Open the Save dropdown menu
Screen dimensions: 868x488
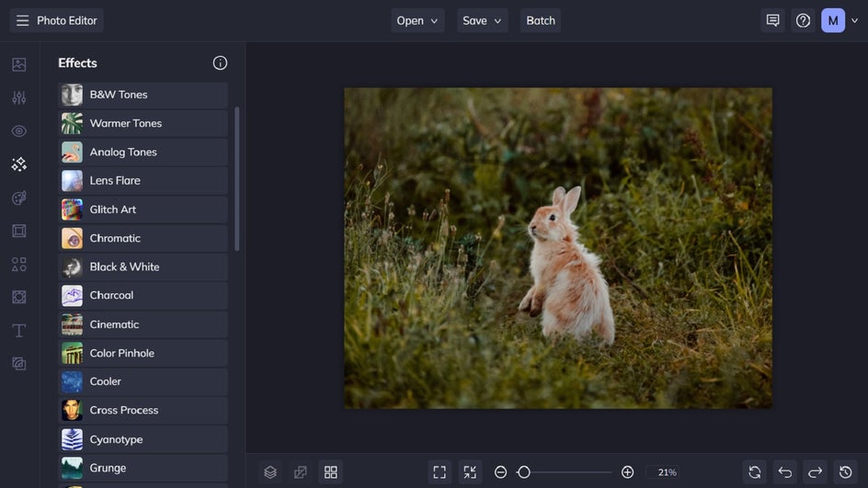coord(482,20)
